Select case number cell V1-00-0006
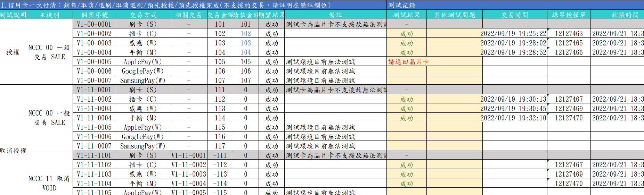644x195 pixels. (x=94, y=71)
